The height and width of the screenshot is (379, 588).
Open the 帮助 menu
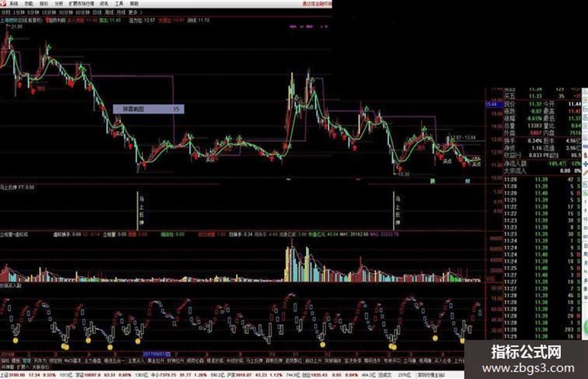click(x=134, y=3)
